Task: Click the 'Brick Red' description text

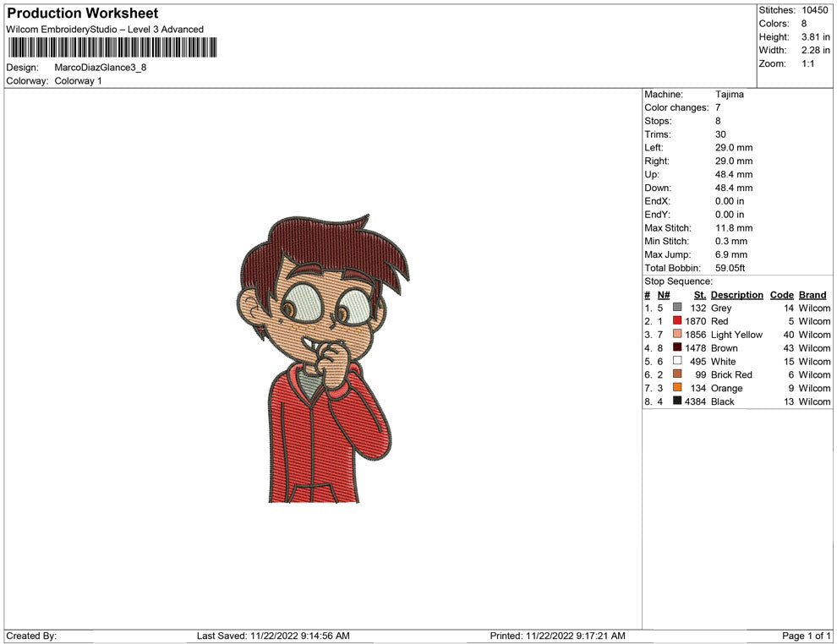Action: (731, 374)
